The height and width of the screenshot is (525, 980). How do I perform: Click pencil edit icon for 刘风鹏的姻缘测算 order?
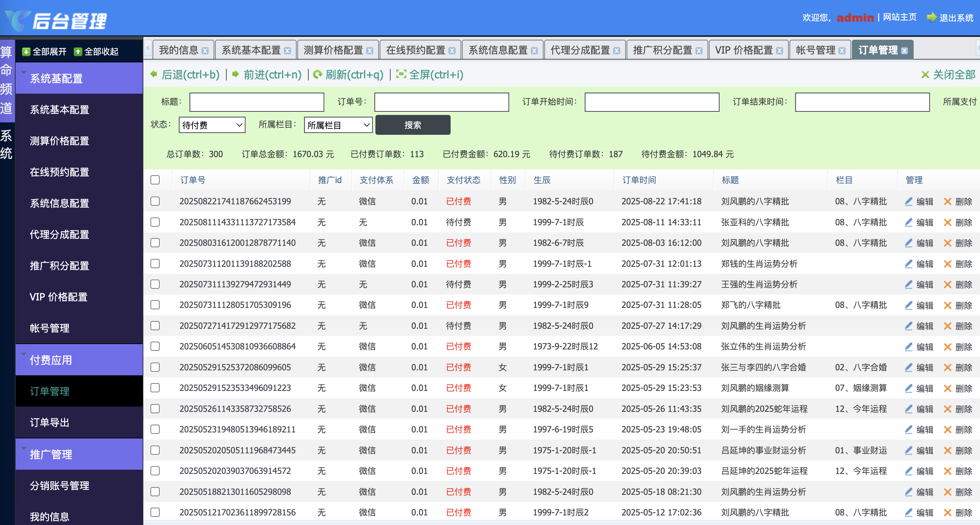point(908,388)
